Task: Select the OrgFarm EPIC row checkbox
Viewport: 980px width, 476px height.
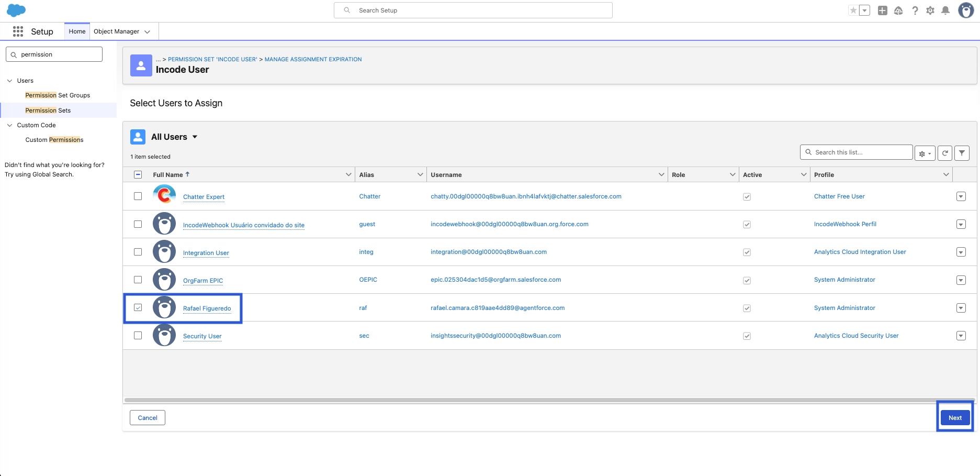Action: click(138, 280)
